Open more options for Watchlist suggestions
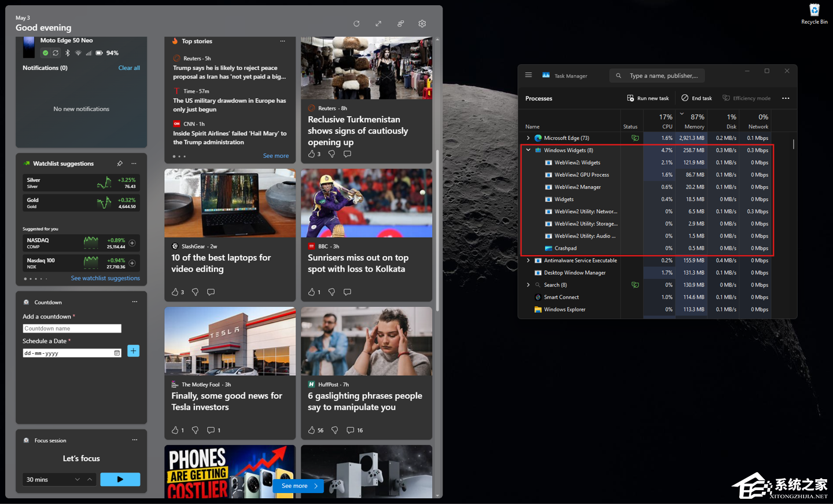The width and height of the screenshot is (833, 504). click(x=134, y=164)
